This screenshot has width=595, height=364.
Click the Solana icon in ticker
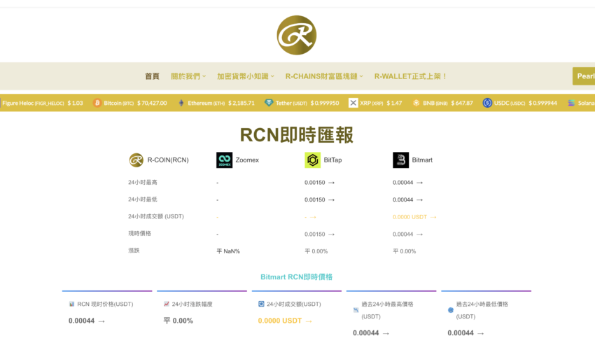[571, 103]
